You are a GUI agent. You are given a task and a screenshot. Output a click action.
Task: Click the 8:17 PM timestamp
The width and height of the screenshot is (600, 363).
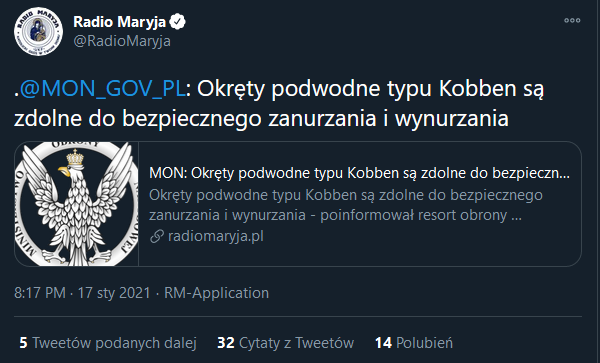(40, 293)
